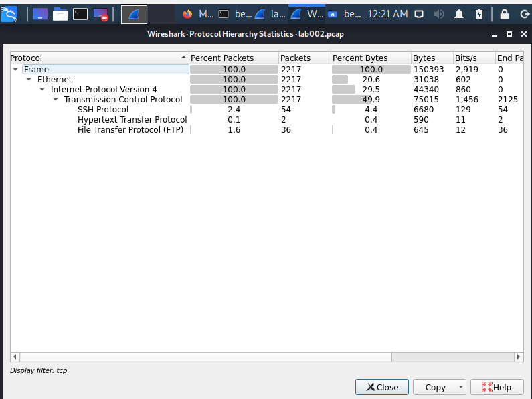Open the battery power manager icon

[x=478, y=14]
